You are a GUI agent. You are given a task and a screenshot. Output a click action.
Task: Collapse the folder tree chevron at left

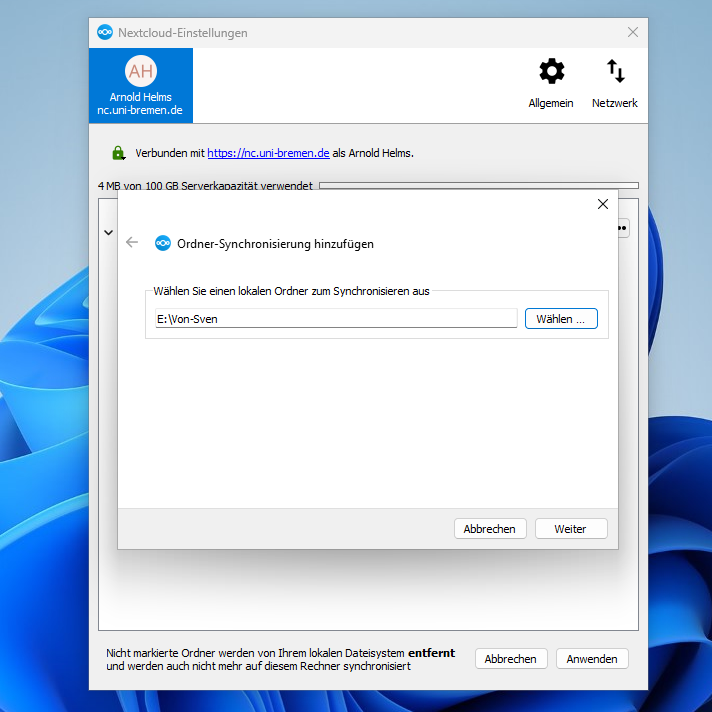tap(108, 232)
